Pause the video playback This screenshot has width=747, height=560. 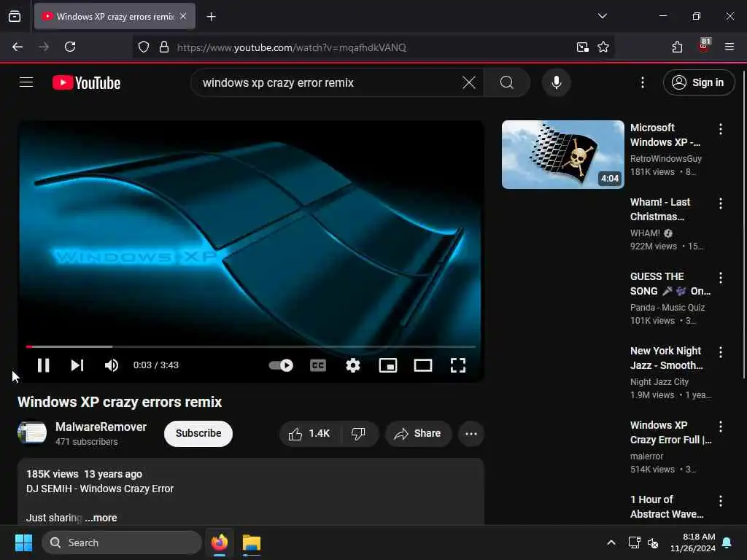click(x=43, y=365)
